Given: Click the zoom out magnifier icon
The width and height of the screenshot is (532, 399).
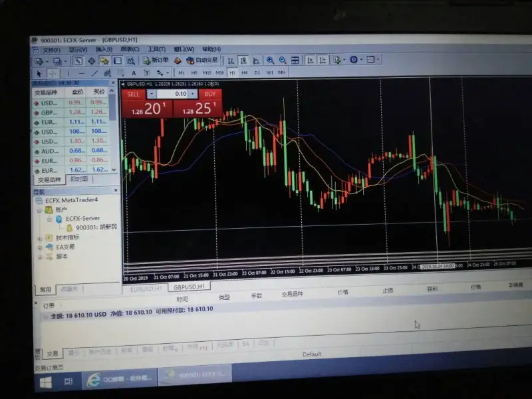Looking at the screenshot, I should (x=282, y=61).
